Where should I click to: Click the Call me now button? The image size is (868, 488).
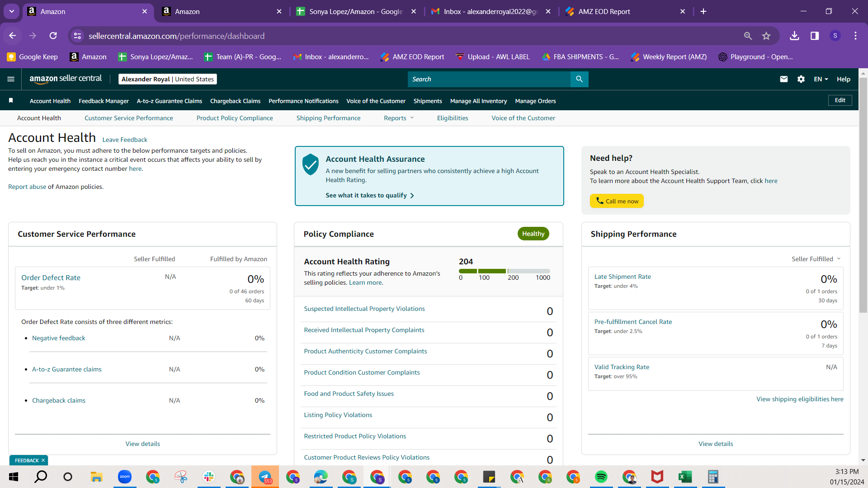(x=617, y=201)
